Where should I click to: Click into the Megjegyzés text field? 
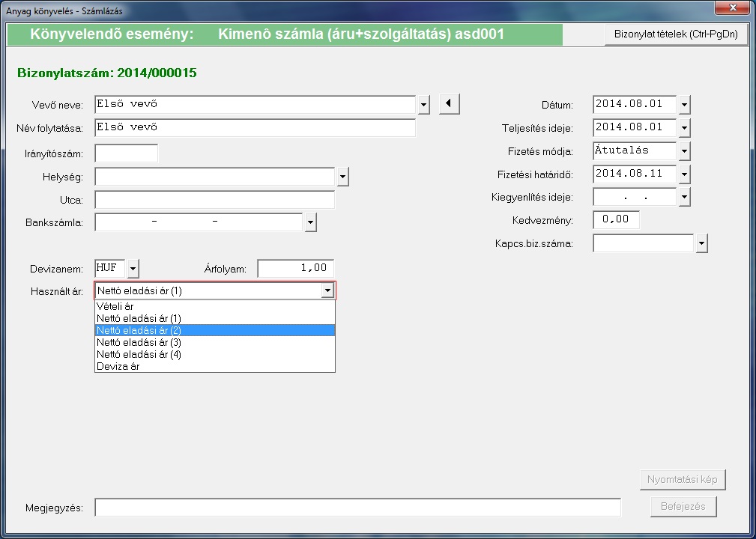pos(357,508)
